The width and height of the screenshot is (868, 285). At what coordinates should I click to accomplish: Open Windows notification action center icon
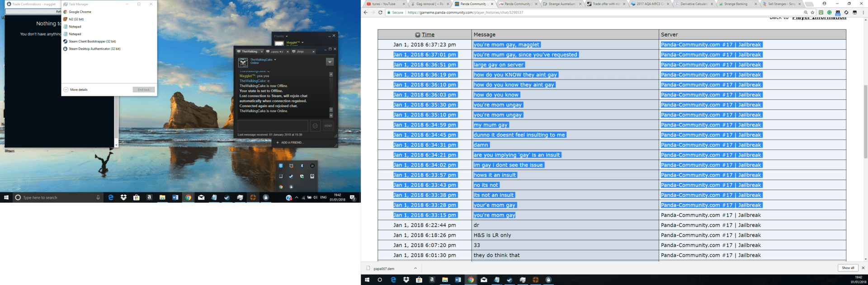tap(353, 198)
